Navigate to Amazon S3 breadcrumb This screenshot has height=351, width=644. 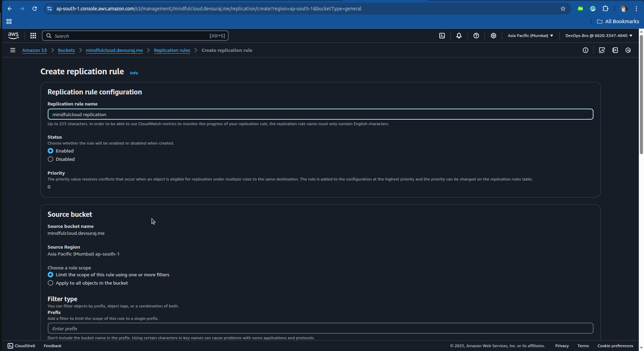pos(34,50)
